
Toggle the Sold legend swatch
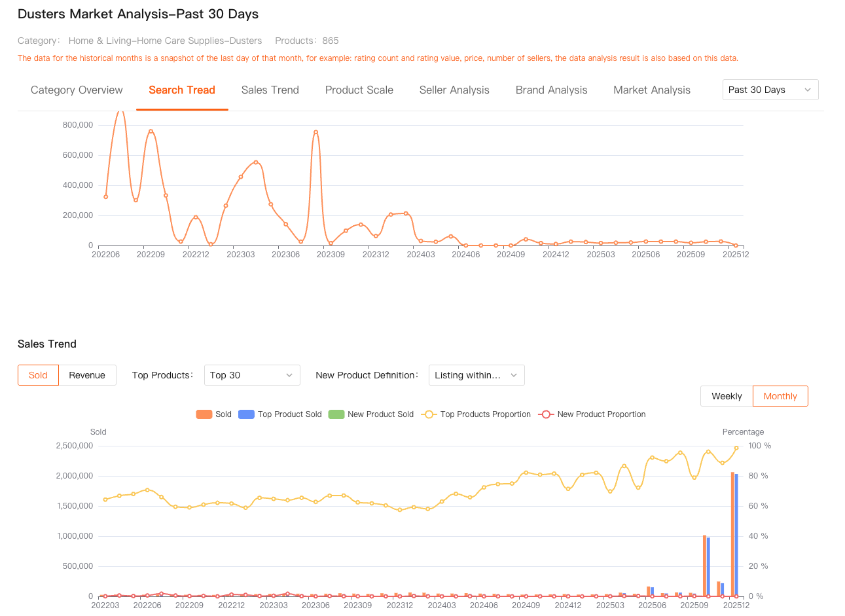(x=205, y=414)
